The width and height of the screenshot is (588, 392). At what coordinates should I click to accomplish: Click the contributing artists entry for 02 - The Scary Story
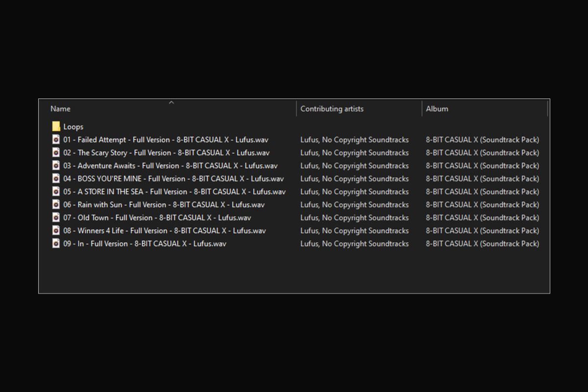tap(354, 152)
